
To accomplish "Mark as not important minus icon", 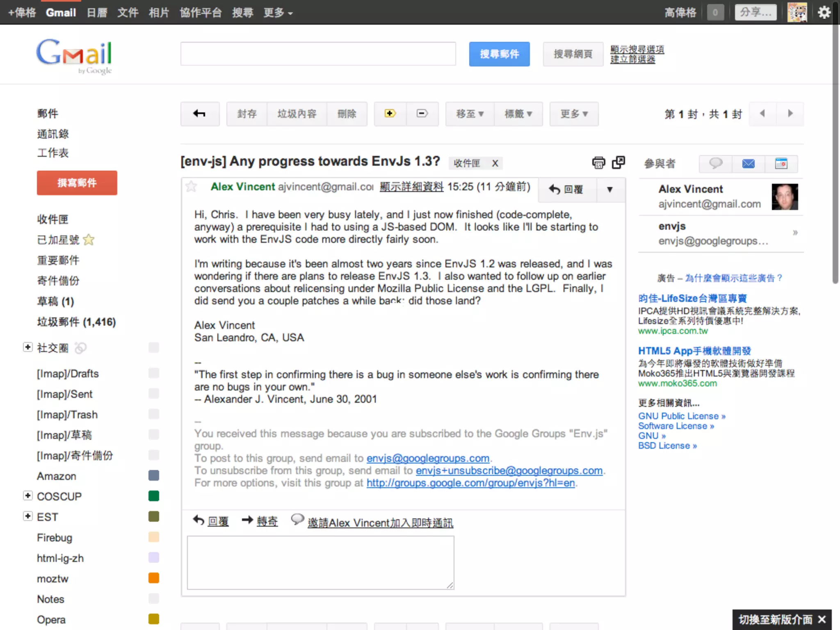I will 422,114.
